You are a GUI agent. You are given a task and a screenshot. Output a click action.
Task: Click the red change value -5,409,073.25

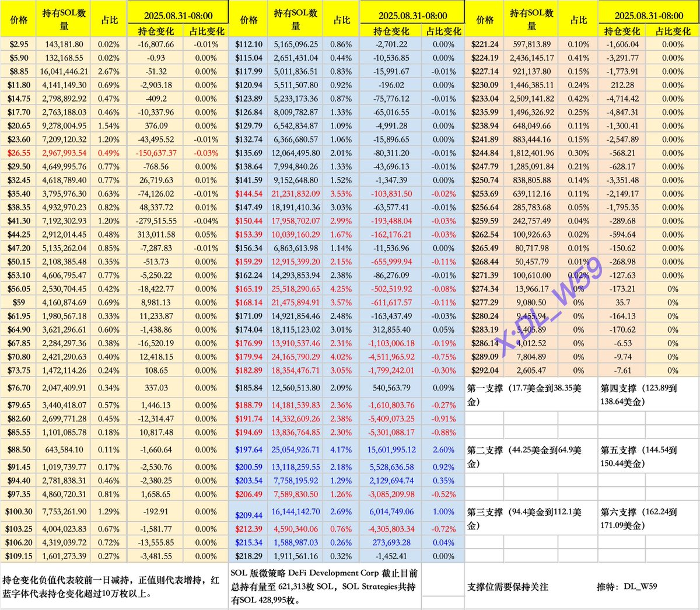click(x=391, y=419)
